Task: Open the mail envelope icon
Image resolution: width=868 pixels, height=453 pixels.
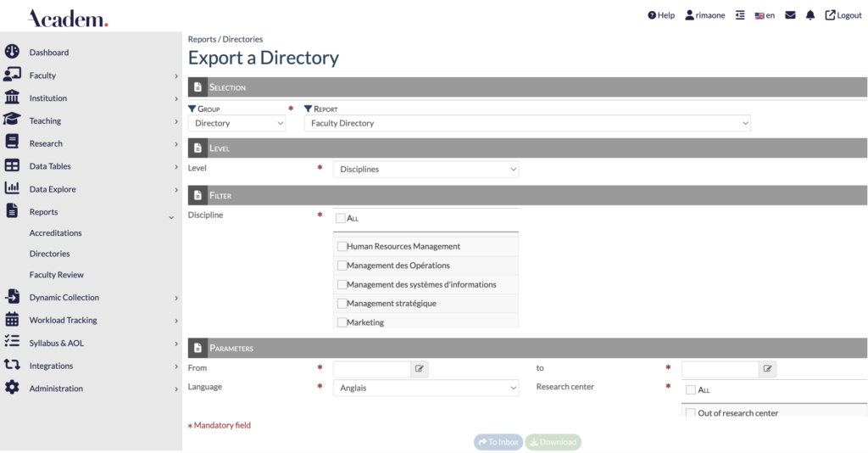Action: pyautogui.click(x=790, y=15)
